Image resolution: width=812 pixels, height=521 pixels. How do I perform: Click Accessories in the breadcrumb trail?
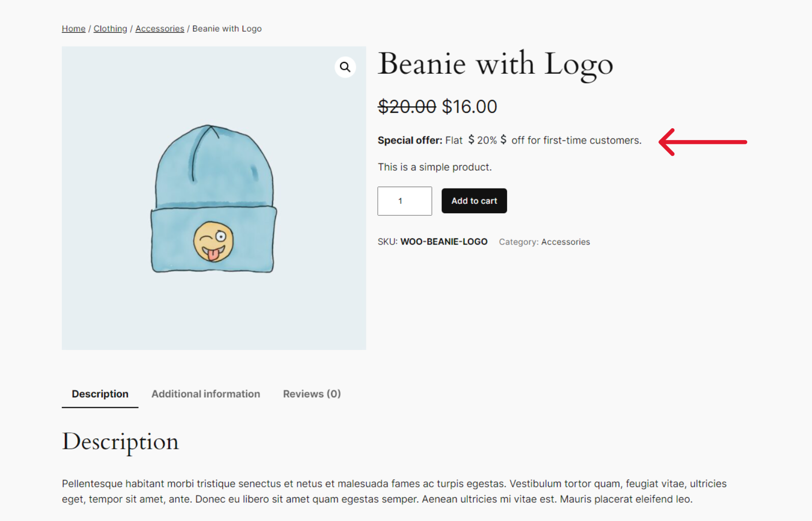[x=159, y=28]
